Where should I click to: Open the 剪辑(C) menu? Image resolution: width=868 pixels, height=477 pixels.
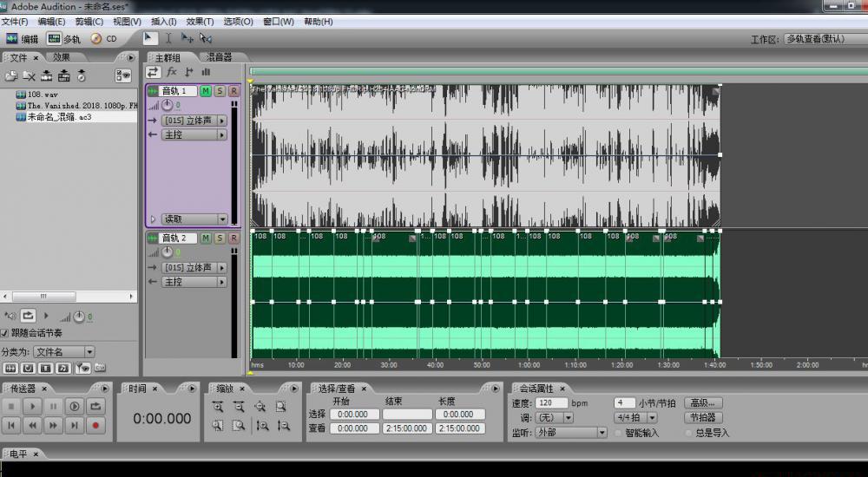(x=89, y=22)
